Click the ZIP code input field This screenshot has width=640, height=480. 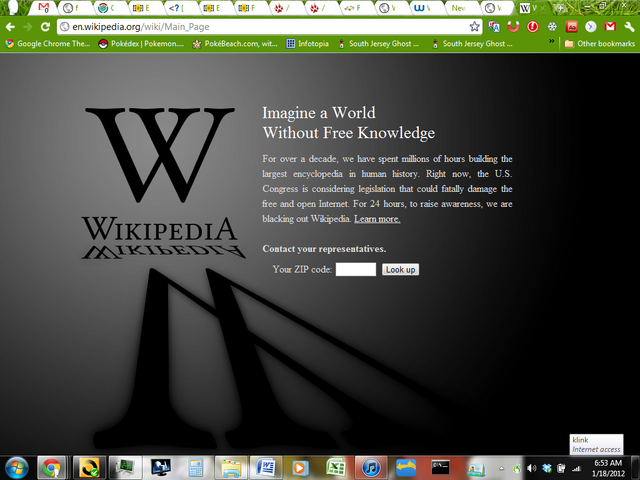(356, 269)
